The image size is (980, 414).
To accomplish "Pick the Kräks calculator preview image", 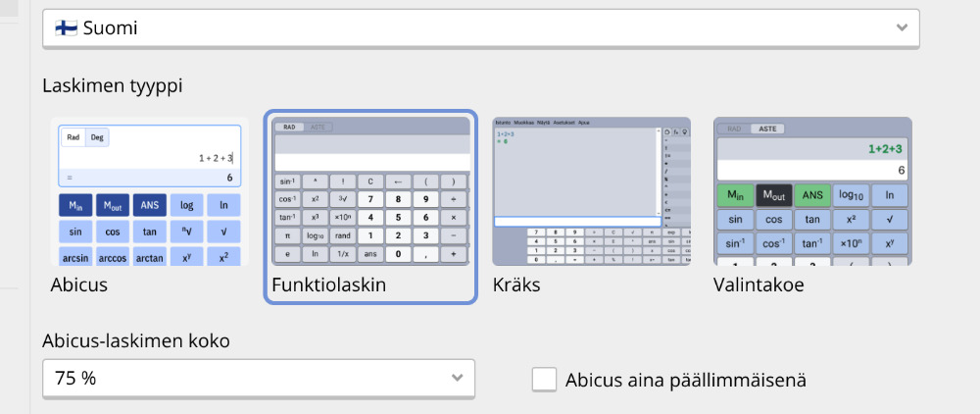I will tap(592, 190).
